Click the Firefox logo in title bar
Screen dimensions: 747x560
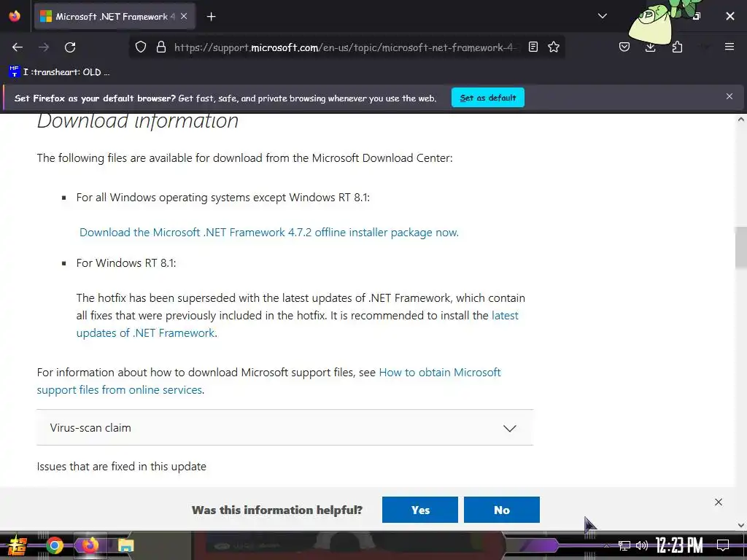click(x=15, y=16)
